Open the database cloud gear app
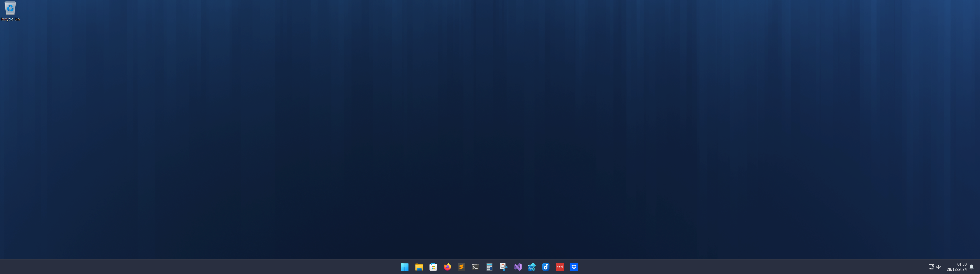This screenshot has height=274, width=980. point(532,267)
